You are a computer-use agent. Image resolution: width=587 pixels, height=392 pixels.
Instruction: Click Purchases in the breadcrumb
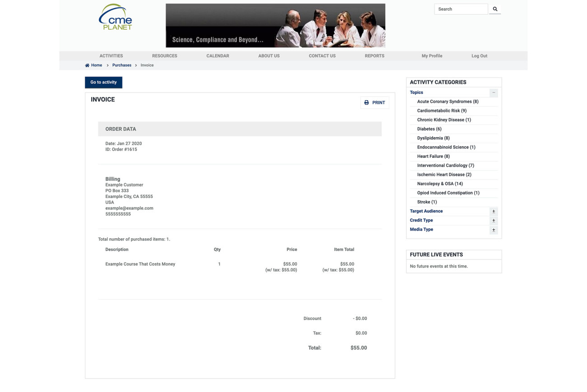[121, 65]
